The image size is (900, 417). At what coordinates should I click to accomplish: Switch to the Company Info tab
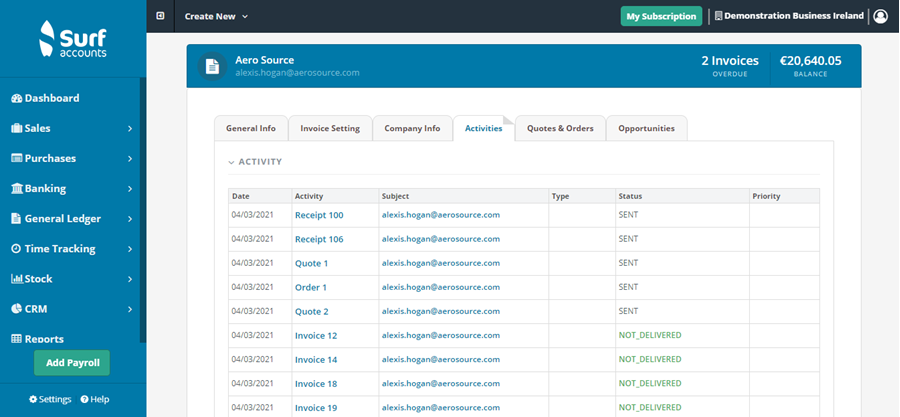(x=412, y=128)
